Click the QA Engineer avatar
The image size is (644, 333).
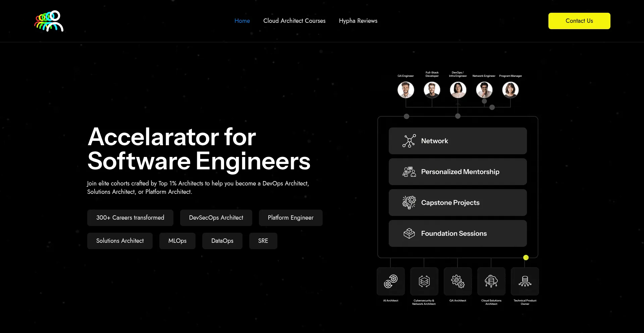pyautogui.click(x=406, y=90)
